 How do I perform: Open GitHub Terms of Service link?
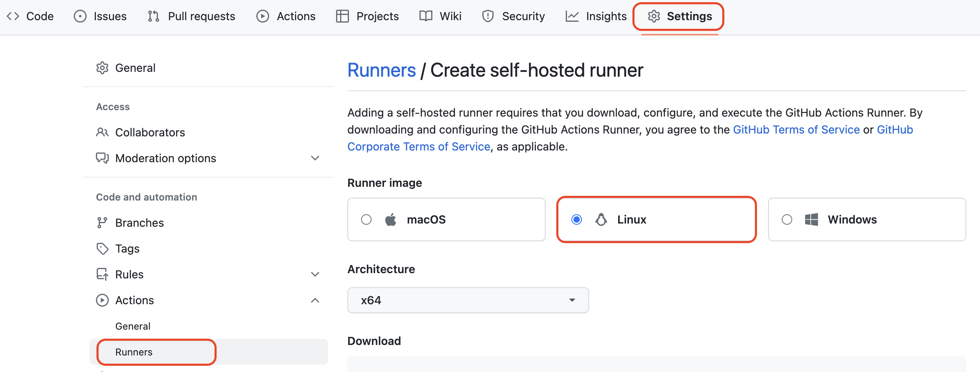(796, 130)
